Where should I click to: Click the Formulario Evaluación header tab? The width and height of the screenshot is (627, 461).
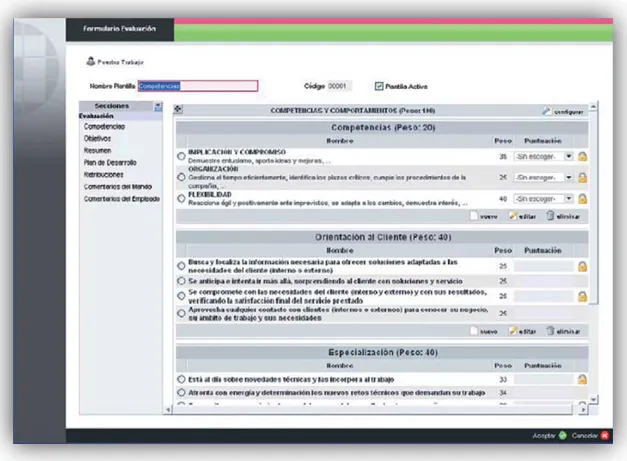[120, 29]
